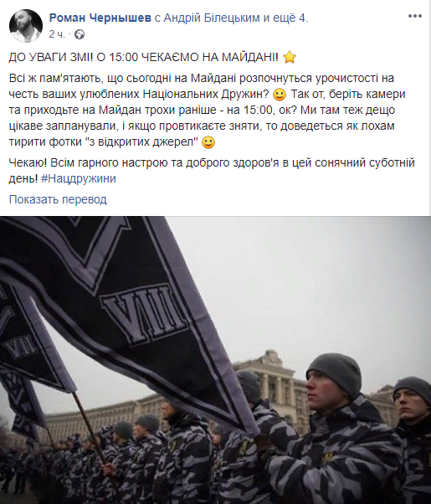Open the post options three-dots menu
This screenshot has width=431, height=504.
pos(414,17)
